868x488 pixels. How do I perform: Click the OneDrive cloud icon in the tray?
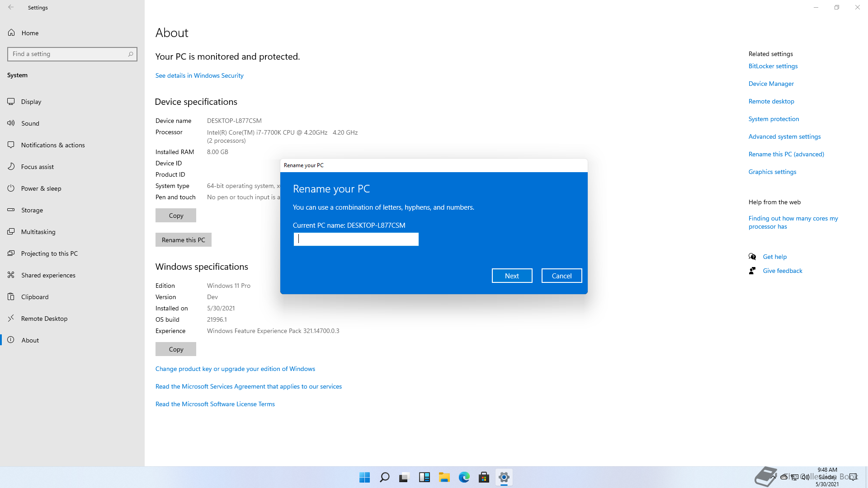tap(784, 477)
